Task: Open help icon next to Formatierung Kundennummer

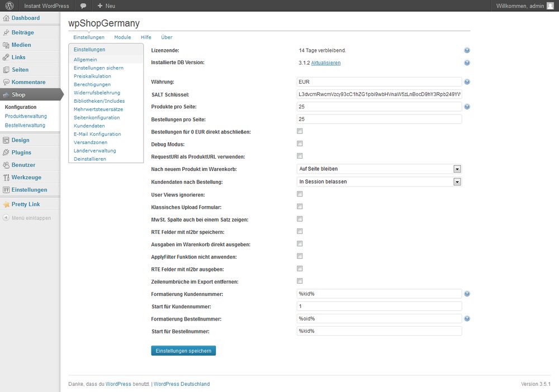Action: pyautogui.click(x=467, y=294)
